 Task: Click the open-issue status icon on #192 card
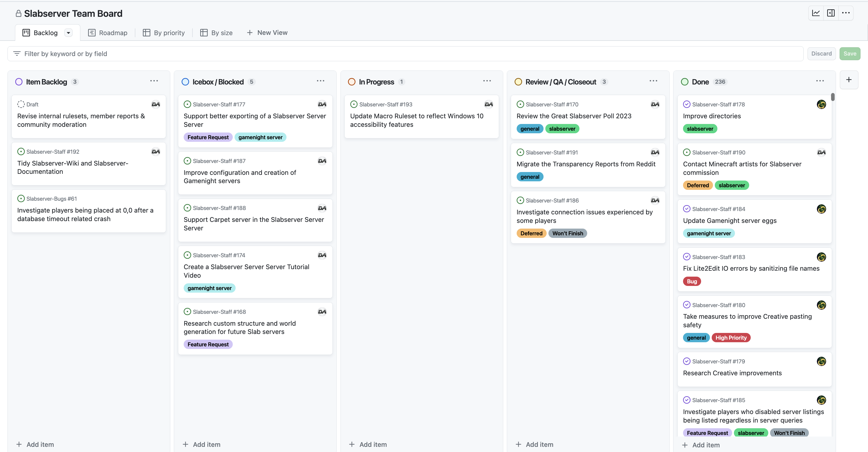pyautogui.click(x=21, y=152)
